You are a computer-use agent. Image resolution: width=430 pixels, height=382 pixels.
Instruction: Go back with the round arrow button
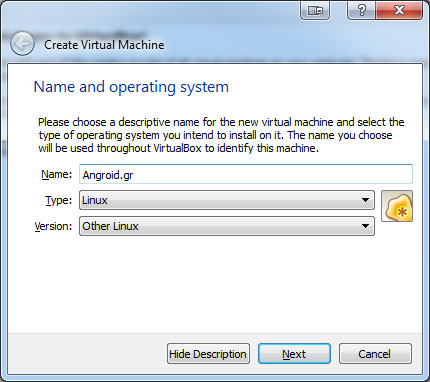coord(22,44)
